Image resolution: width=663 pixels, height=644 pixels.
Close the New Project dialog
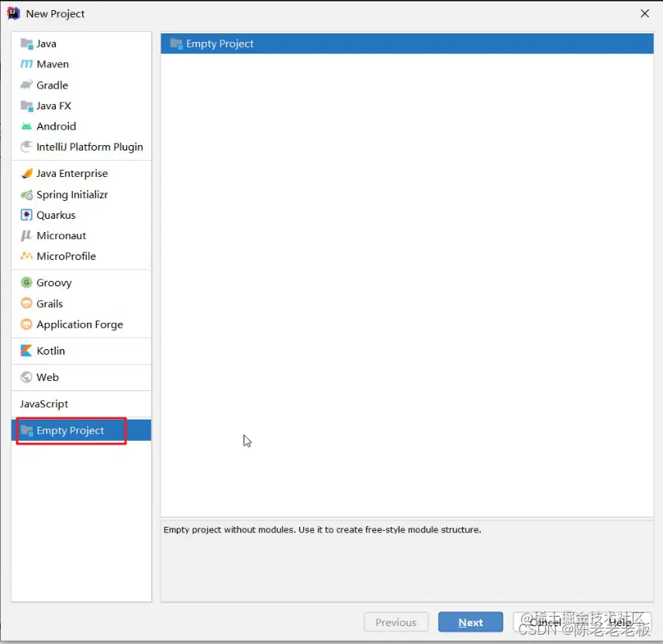[x=644, y=13]
